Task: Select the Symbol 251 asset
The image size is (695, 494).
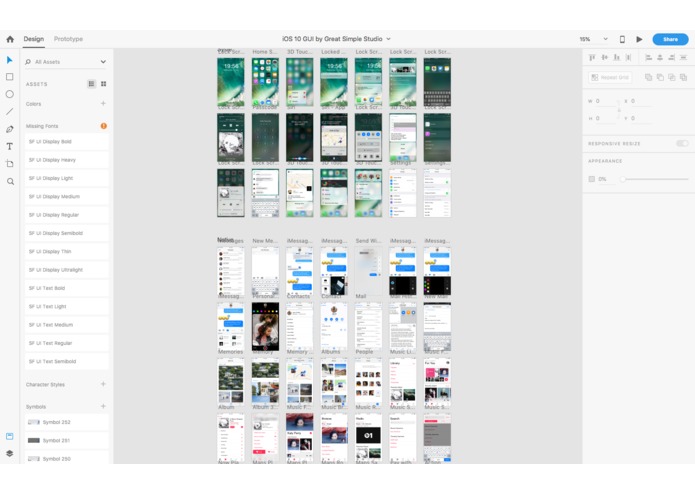Action: (x=66, y=440)
